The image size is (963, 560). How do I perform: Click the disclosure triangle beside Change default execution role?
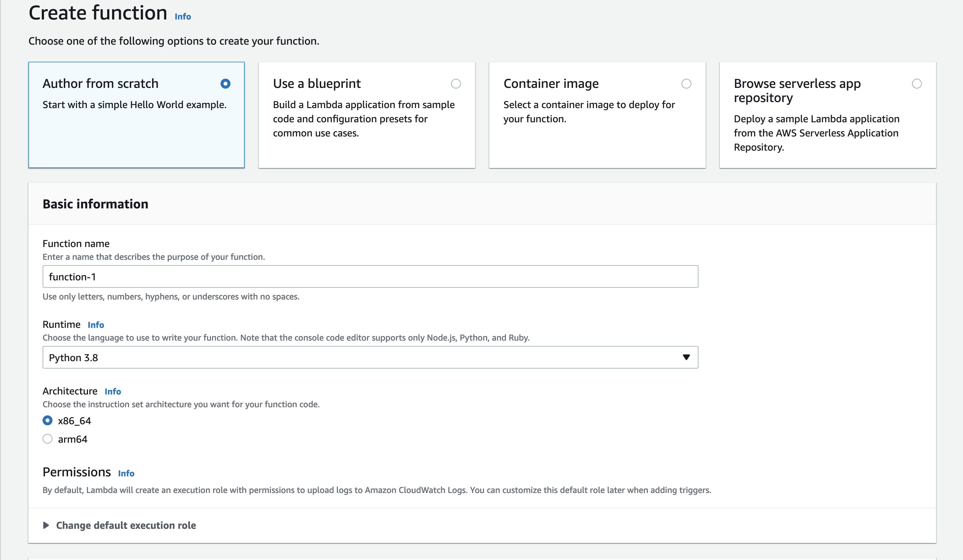[46, 525]
